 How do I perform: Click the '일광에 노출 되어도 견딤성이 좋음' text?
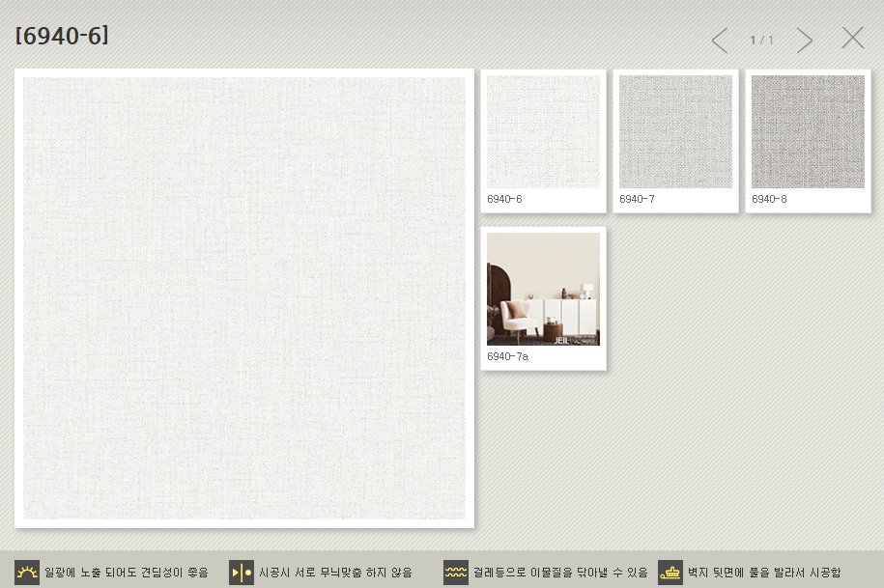tap(127, 573)
